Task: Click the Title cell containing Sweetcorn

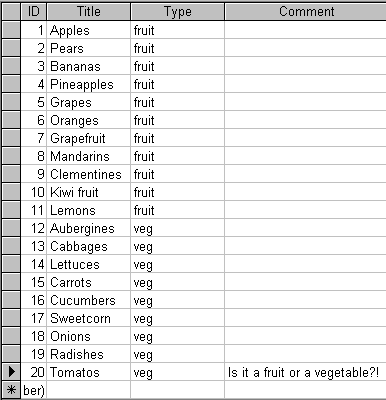Action: [89, 318]
